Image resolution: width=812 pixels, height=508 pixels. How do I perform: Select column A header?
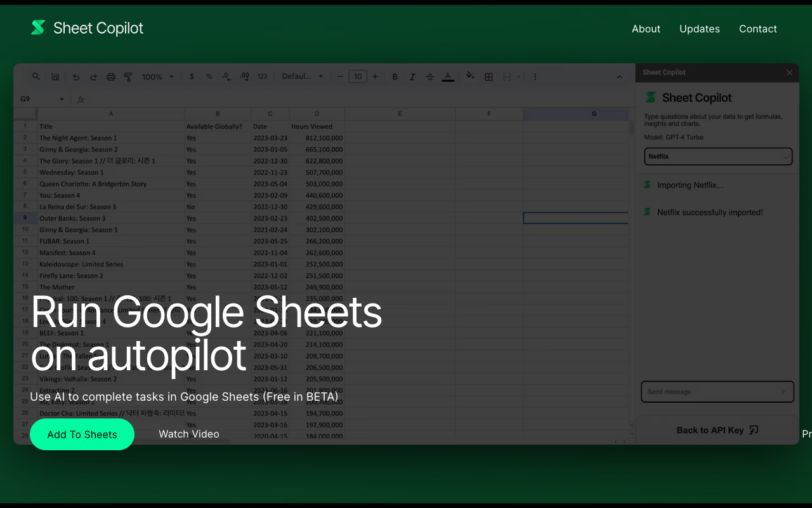coord(111,114)
